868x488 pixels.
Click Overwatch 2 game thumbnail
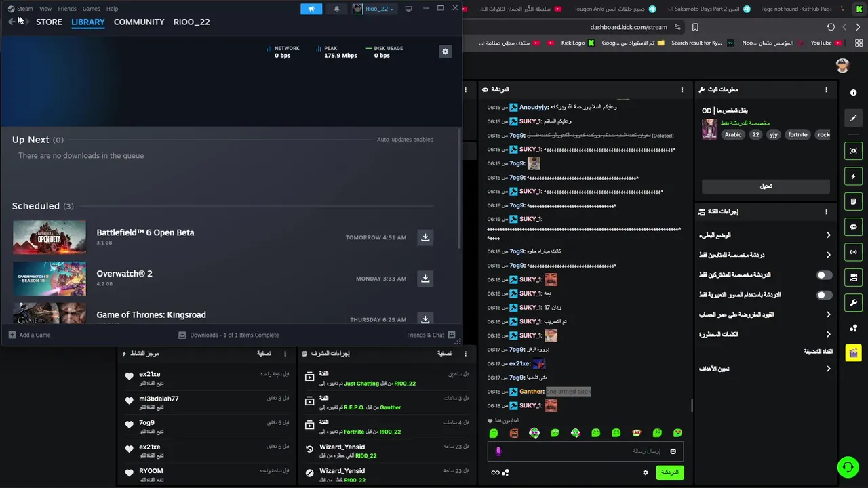(50, 279)
